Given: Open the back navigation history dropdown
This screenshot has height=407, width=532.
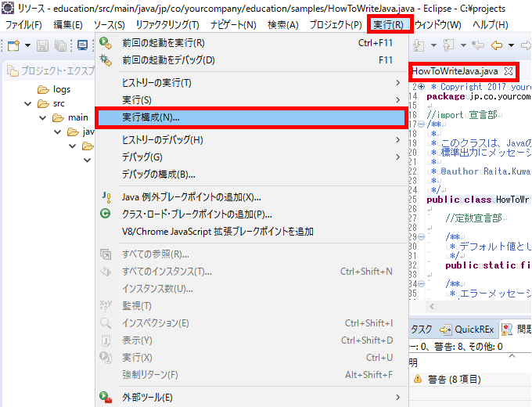Looking at the screenshot, I should click(509, 46).
